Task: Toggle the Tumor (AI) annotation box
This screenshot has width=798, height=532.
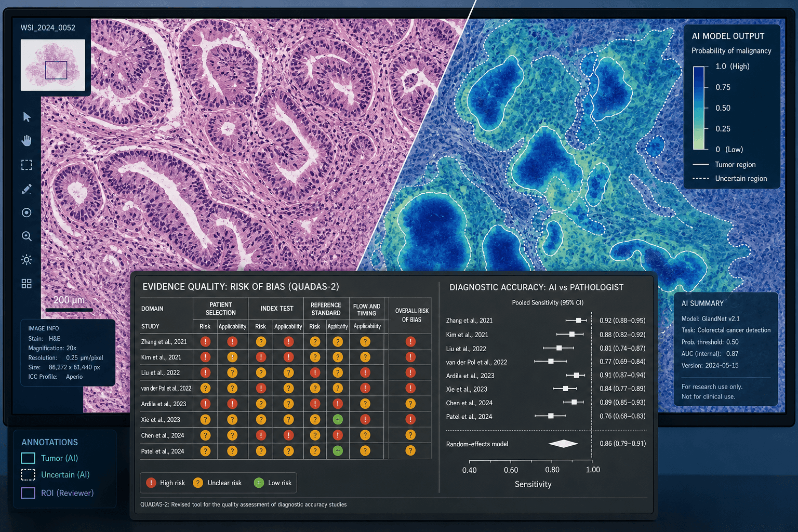Action: pos(28,458)
